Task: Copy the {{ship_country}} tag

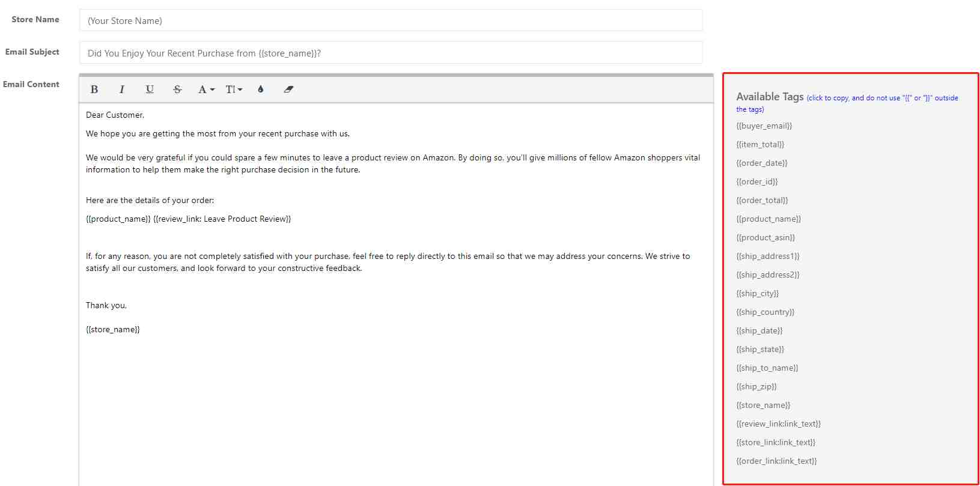Action: click(765, 312)
